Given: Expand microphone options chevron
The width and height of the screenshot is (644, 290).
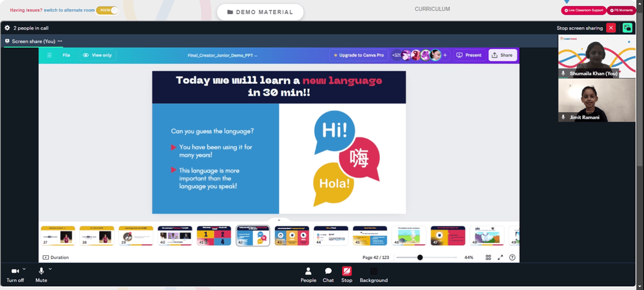Looking at the screenshot, I should (x=50, y=269).
